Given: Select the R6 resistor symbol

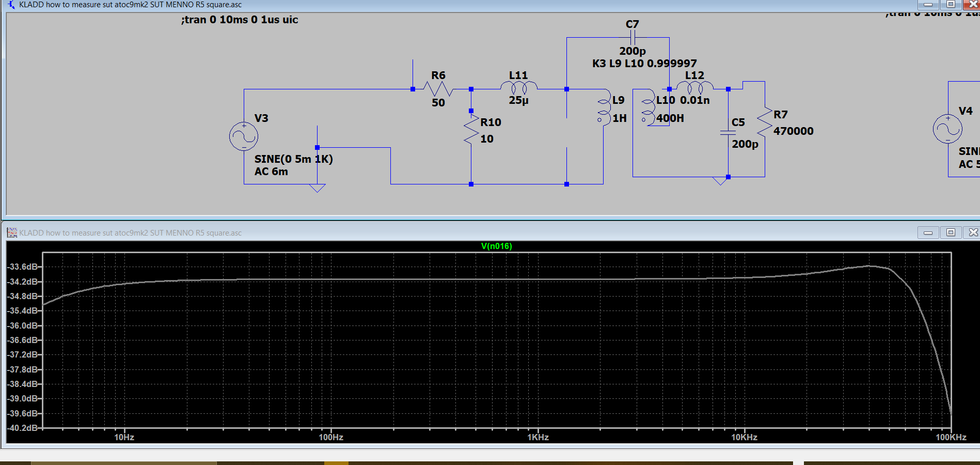Looking at the screenshot, I should point(438,89).
